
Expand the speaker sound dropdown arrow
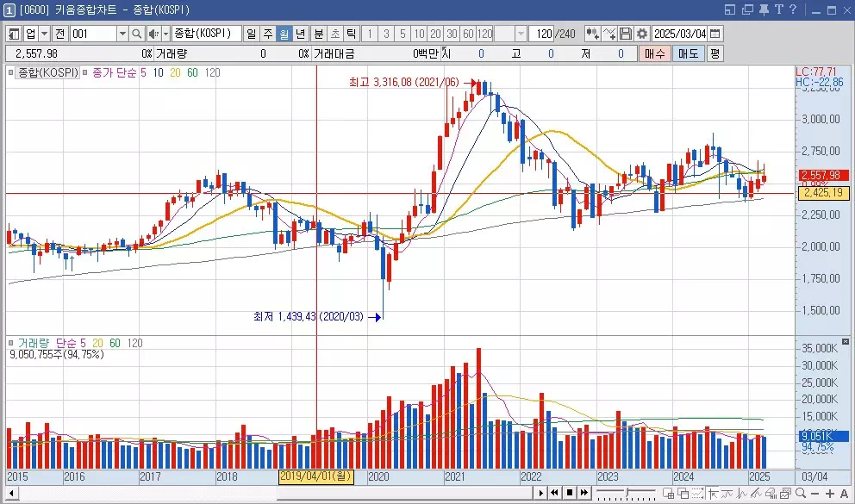(x=165, y=34)
